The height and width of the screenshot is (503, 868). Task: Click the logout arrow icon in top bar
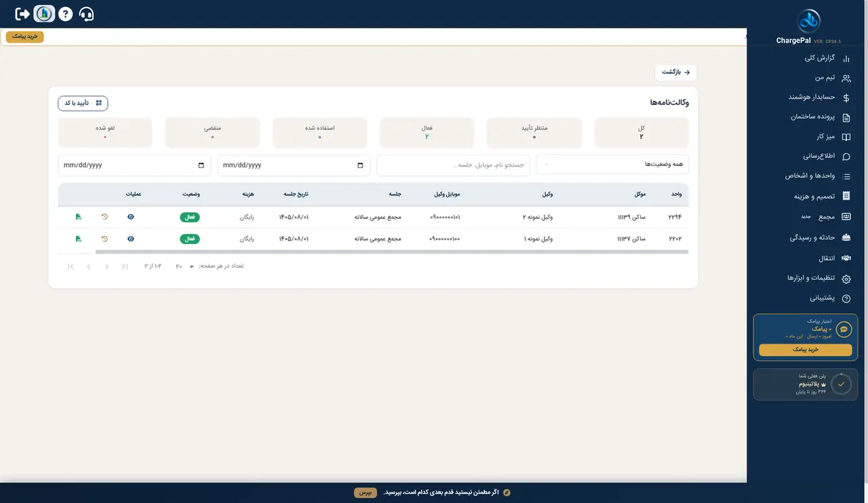tap(23, 14)
